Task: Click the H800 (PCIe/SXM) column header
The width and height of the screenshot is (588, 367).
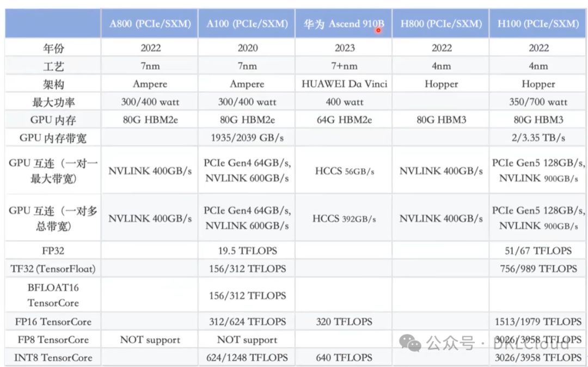Action: pos(441,23)
